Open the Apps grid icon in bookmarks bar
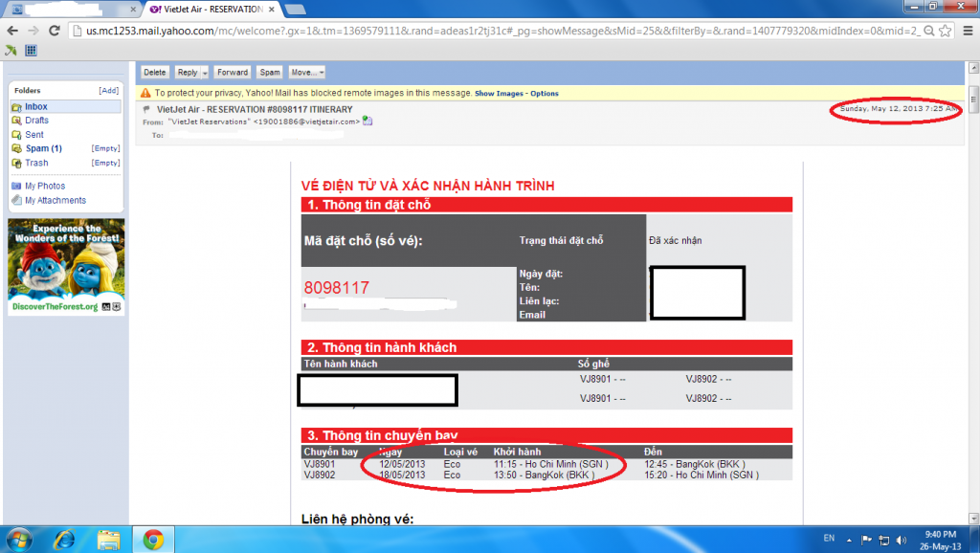 pos(31,51)
